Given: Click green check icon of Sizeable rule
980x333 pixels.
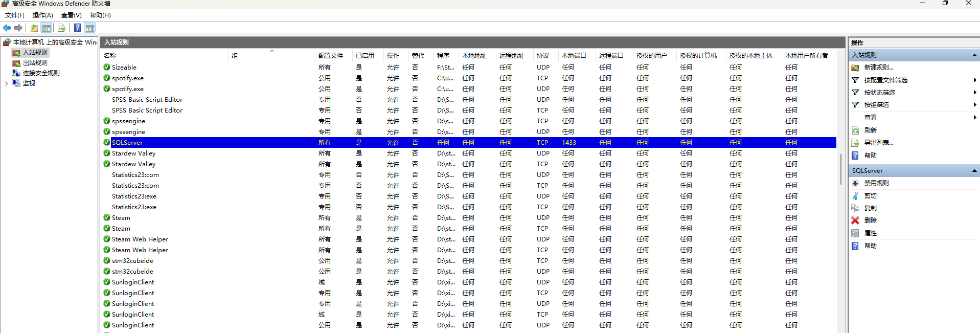Looking at the screenshot, I should coord(107,67).
